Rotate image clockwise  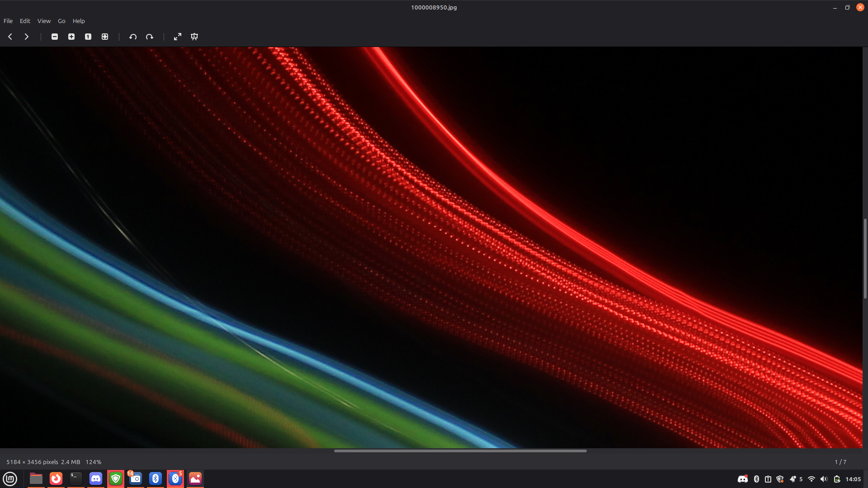[x=150, y=37]
